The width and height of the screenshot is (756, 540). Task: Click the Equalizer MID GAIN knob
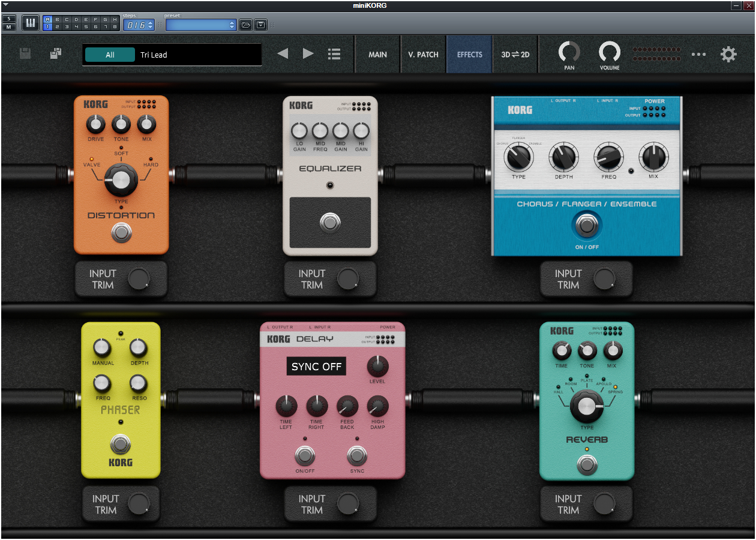point(341,130)
